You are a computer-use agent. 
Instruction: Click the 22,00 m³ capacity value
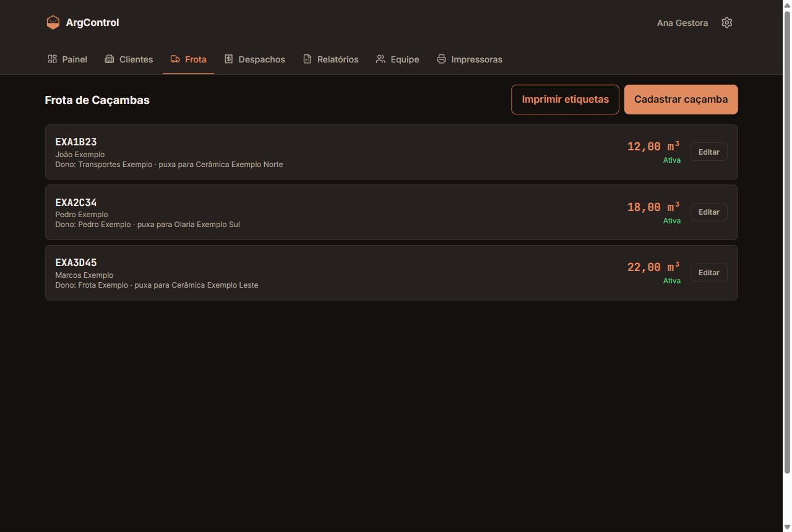coord(653,267)
